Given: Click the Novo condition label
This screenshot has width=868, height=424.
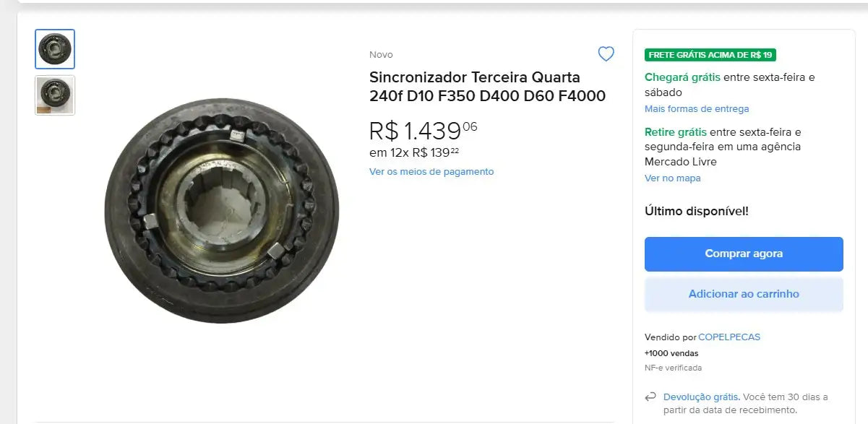Looking at the screenshot, I should (381, 54).
